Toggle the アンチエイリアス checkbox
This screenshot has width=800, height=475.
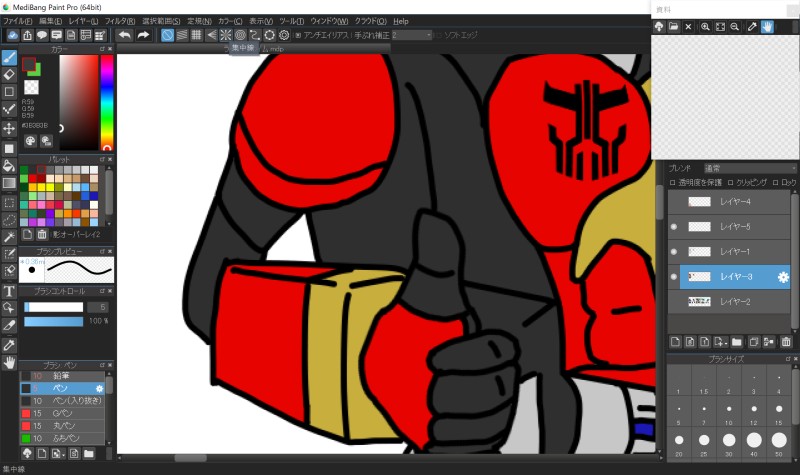pyautogui.click(x=298, y=35)
